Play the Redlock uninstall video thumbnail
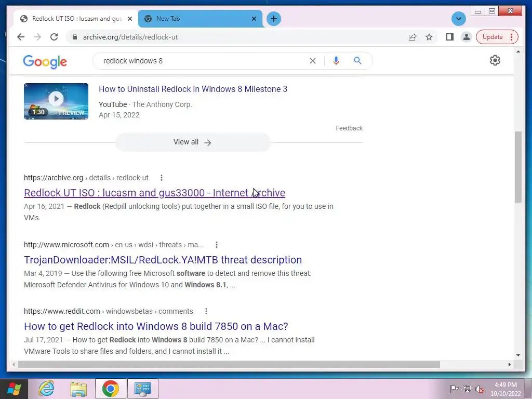The height and width of the screenshot is (399, 532). click(56, 101)
